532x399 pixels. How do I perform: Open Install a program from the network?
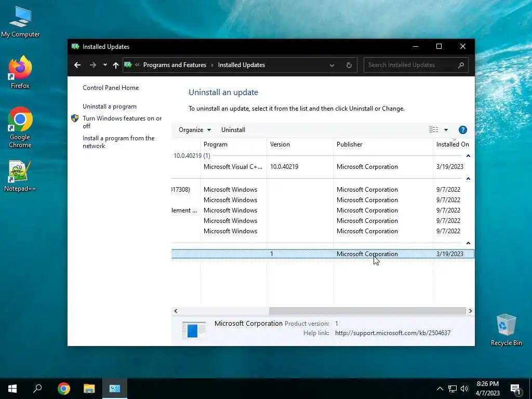[x=118, y=142]
